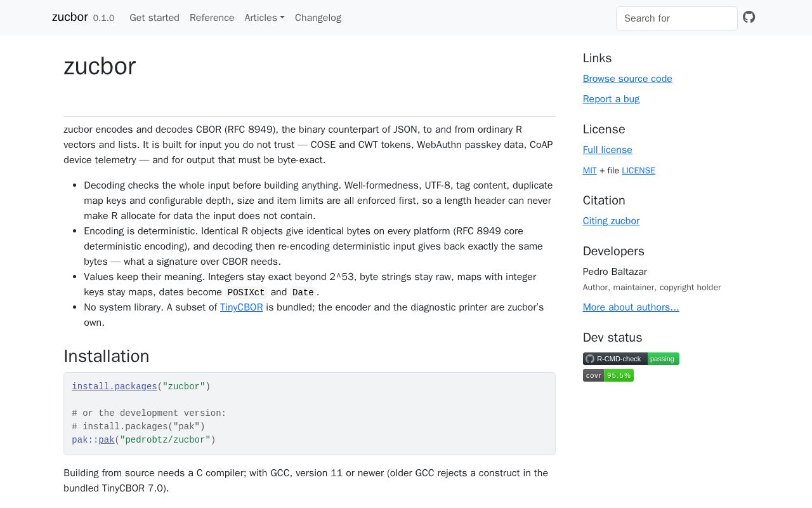812x508 pixels.
Task: Click the License sidebar heading
Action: click(x=604, y=130)
